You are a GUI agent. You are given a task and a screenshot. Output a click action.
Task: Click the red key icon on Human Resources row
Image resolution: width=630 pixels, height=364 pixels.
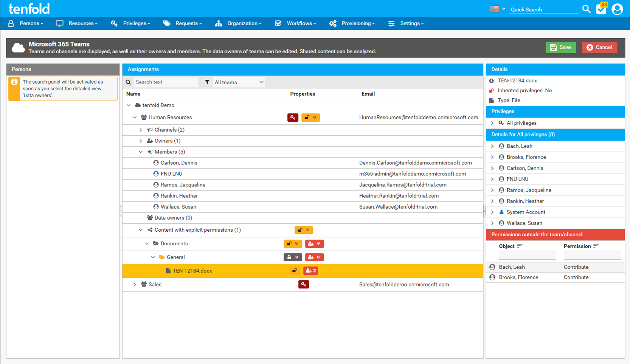[293, 118]
